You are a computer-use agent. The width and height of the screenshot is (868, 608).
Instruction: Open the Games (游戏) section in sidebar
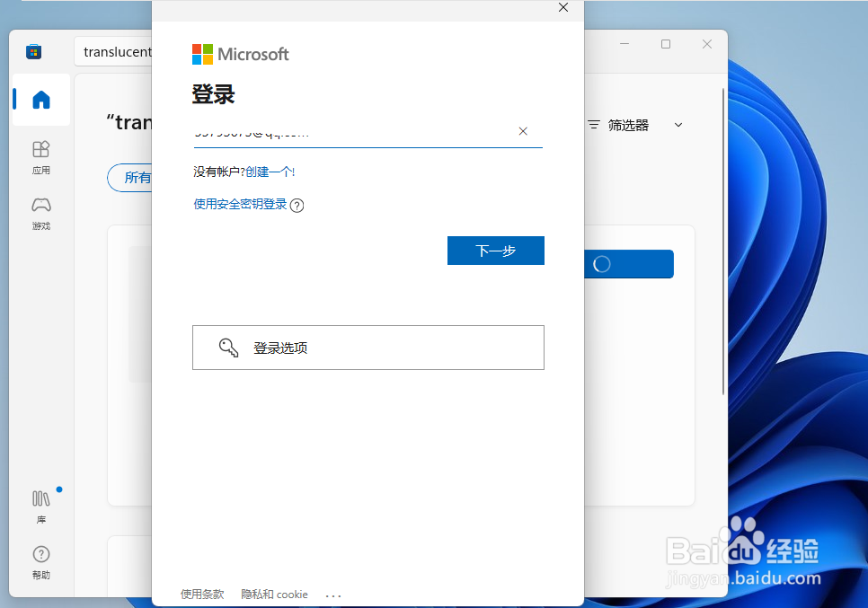pos(41,214)
